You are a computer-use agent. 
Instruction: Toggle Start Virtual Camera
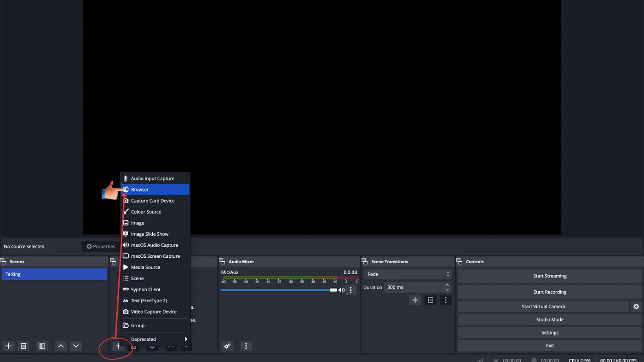pos(543,306)
